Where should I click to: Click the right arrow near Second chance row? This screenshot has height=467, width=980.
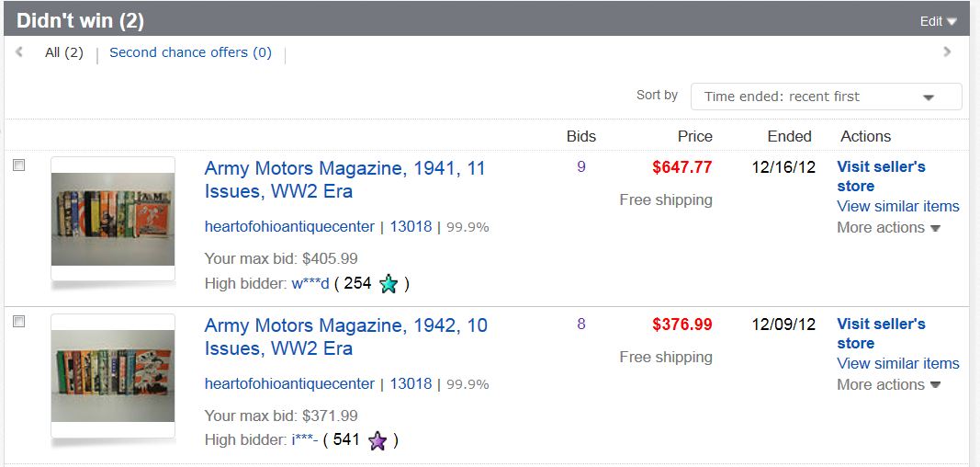947,52
